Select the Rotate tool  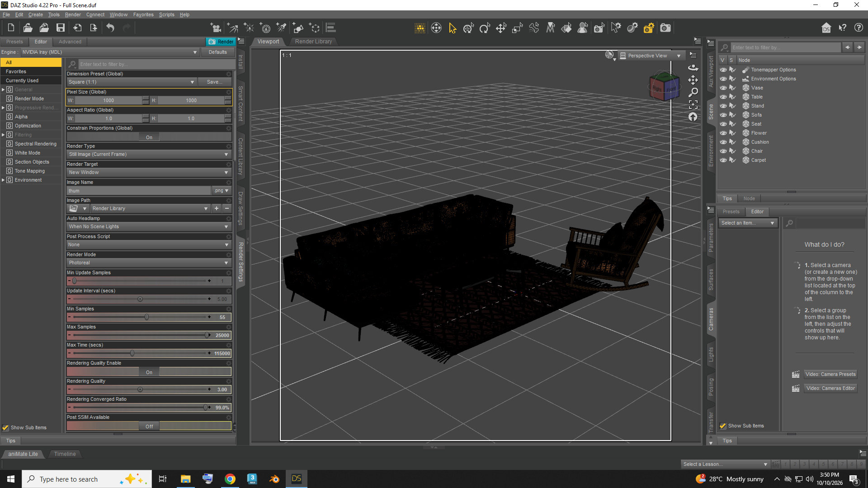point(485,28)
